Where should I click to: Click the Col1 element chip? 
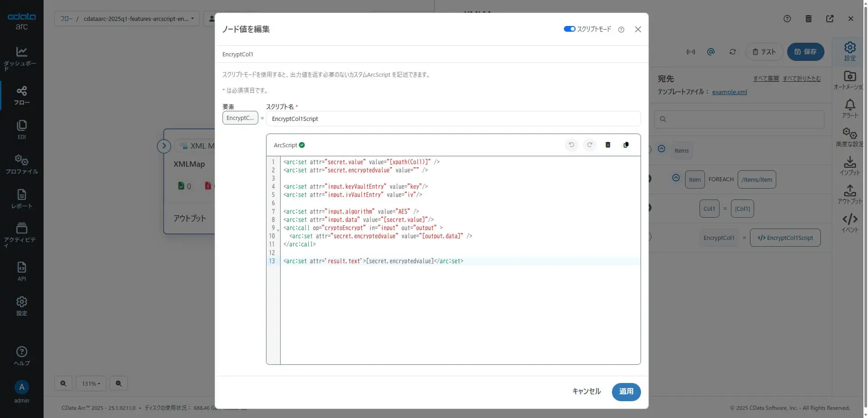pos(709,209)
